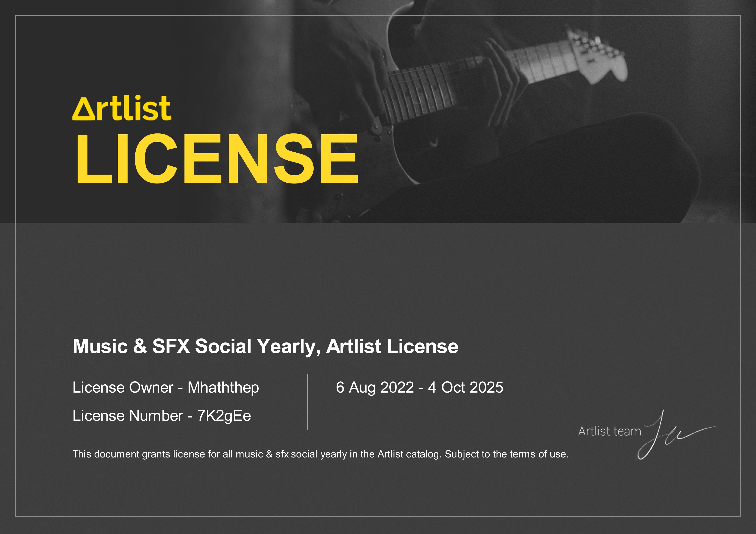The image size is (756, 534).
Task: Click the Artlist team text
Action: pyautogui.click(x=609, y=431)
